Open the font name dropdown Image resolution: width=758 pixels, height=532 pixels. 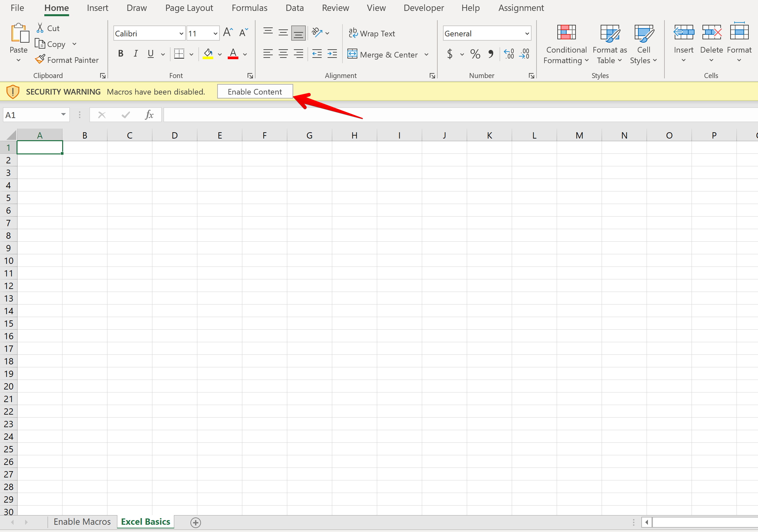181,33
